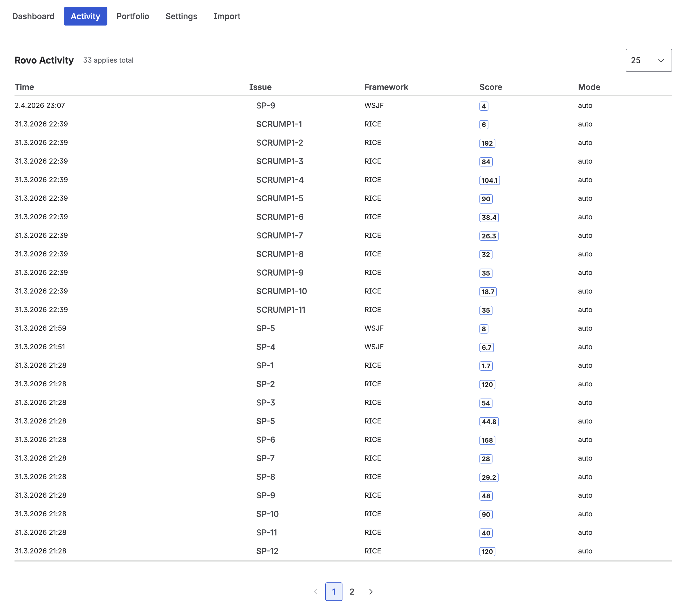Select the SP-9 WSJF activity row
The width and height of the screenshot is (700, 612).
(266, 106)
